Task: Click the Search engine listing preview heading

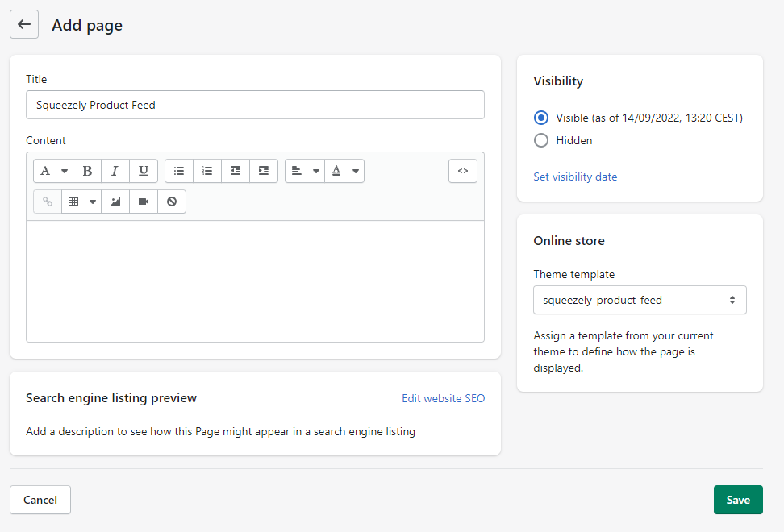Action: pyautogui.click(x=111, y=398)
